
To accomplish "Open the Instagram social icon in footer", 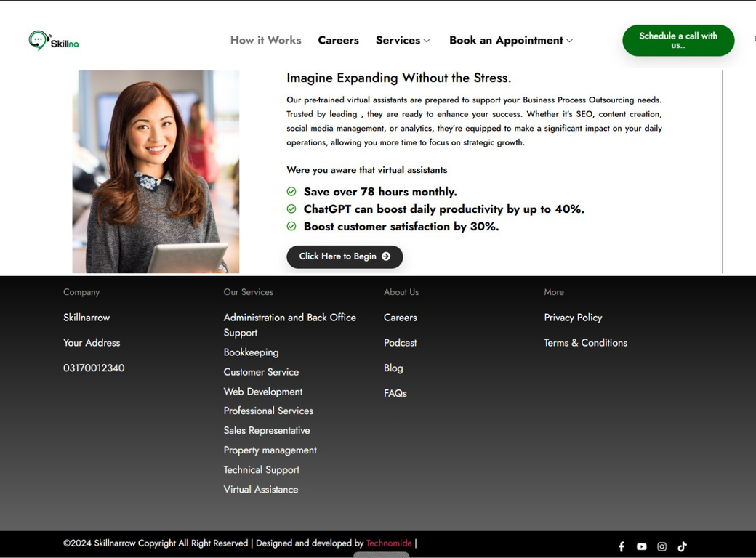I will (662, 546).
